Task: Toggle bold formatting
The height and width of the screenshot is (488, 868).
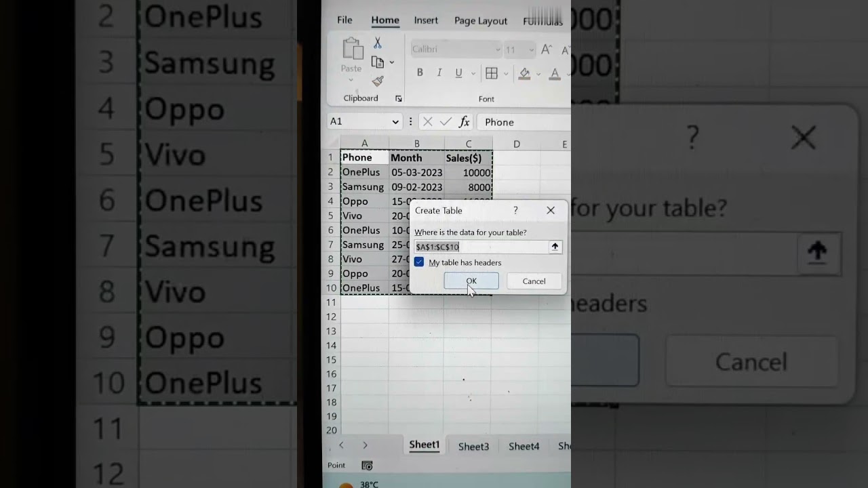Action: pos(420,73)
